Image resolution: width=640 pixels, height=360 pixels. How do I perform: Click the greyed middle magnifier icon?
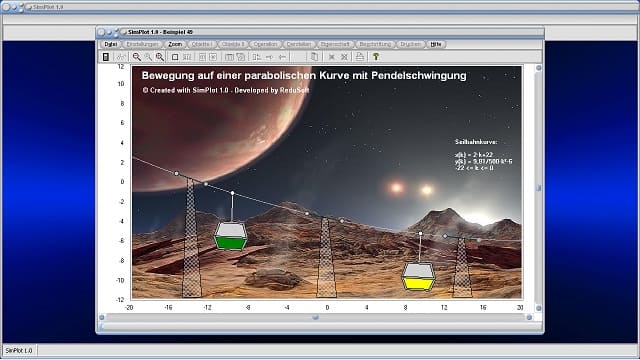tap(148, 57)
